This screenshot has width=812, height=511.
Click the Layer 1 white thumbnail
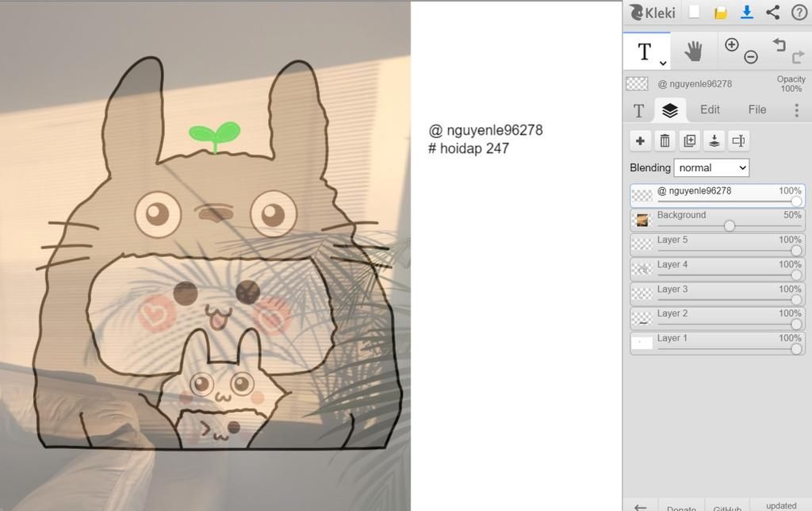[642, 343]
